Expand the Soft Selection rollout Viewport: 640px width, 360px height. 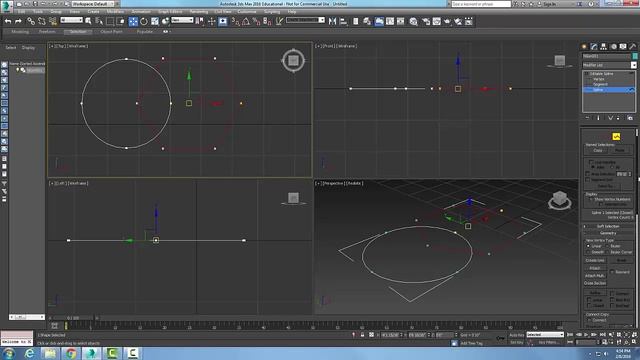click(x=608, y=226)
